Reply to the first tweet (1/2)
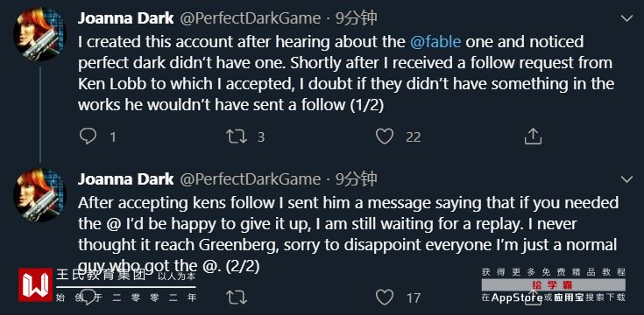The image size is (644, 315). point(88,136)
